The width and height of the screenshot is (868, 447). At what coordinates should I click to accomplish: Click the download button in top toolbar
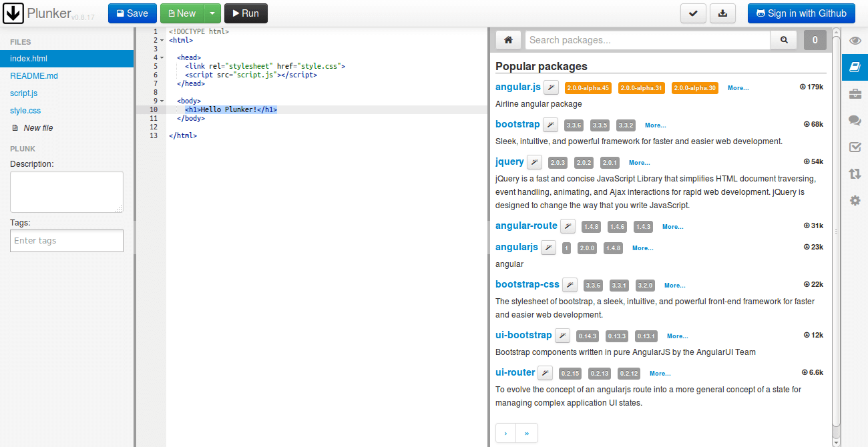click(x=722, y=13)
